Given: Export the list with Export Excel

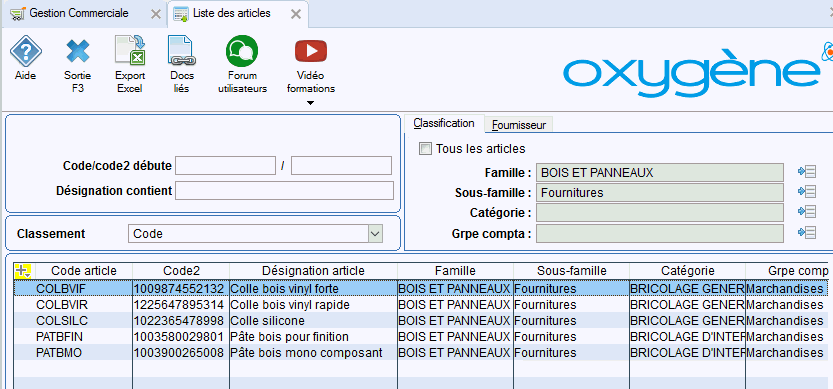Looking at the screenshot, I should pyautogui.click(x=130, y=50).
